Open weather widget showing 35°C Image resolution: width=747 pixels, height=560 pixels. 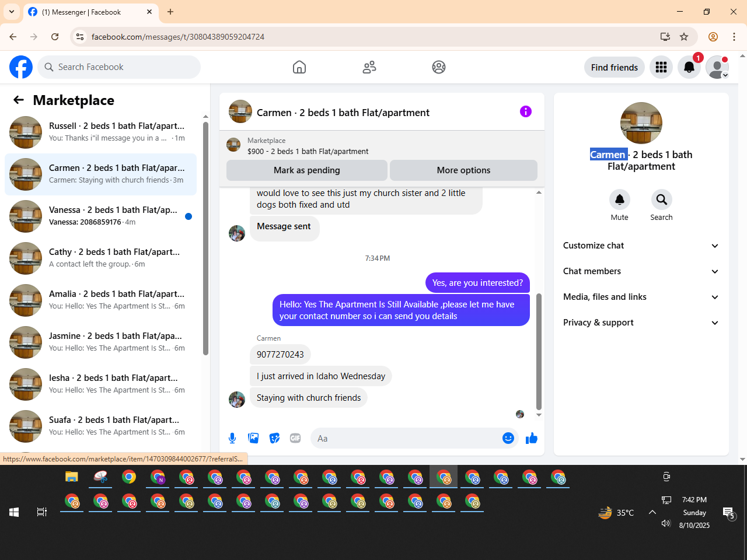click(616, 513)
